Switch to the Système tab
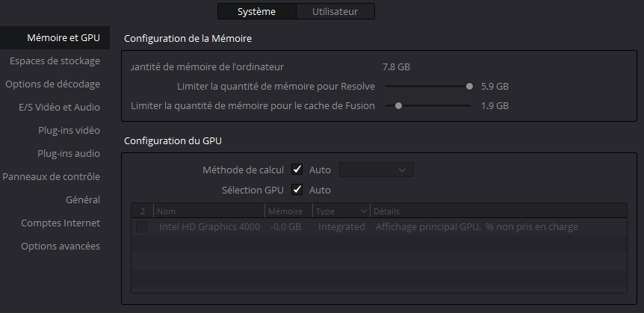The height and width of the screenshot is (313, 644). 256,11
